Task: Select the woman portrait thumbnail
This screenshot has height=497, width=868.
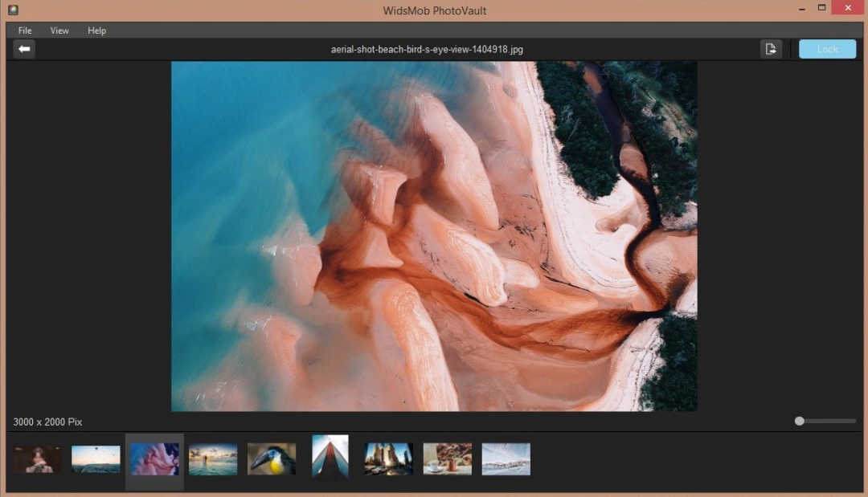Action: [36, 458]
